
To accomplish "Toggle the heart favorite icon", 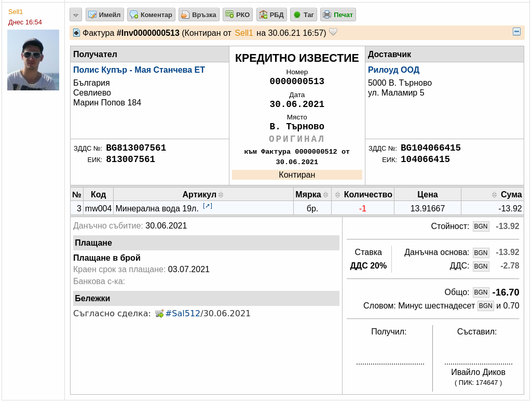I will (x=334, y=32).
